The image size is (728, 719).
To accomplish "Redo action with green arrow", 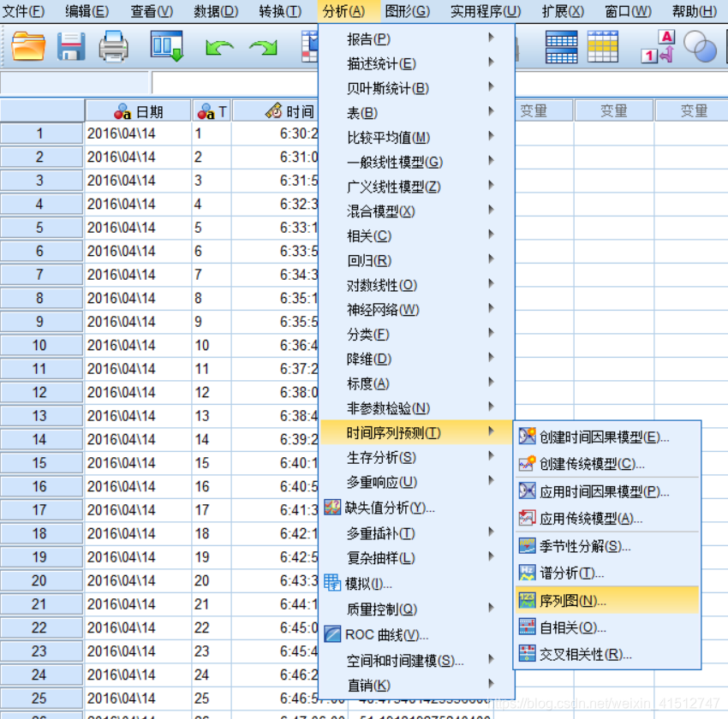I will tap(263, 48).
